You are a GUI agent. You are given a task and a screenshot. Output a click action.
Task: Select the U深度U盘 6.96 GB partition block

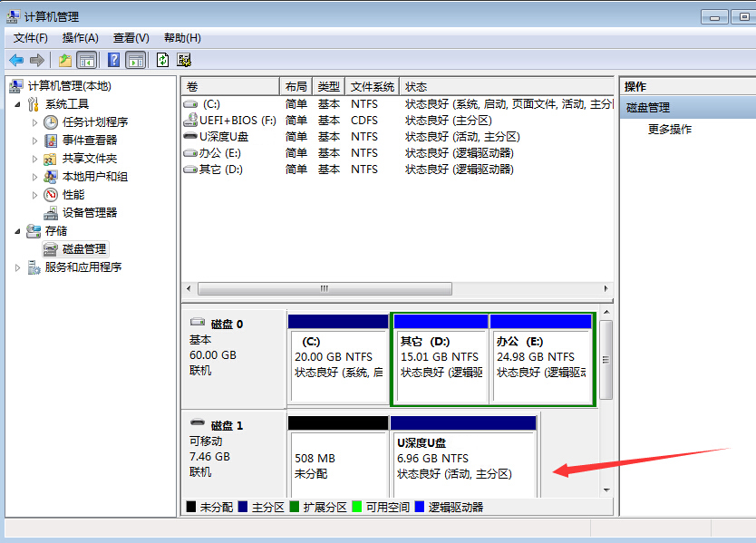463,459
